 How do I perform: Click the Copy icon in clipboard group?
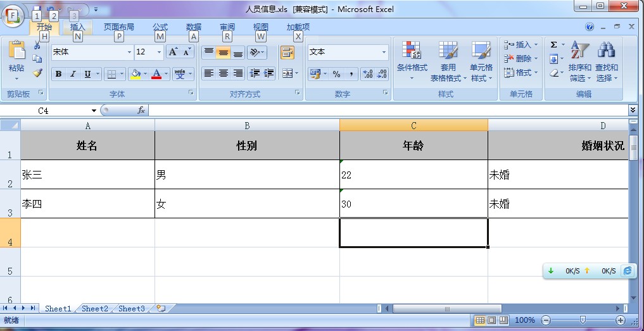tap(37, 59)
